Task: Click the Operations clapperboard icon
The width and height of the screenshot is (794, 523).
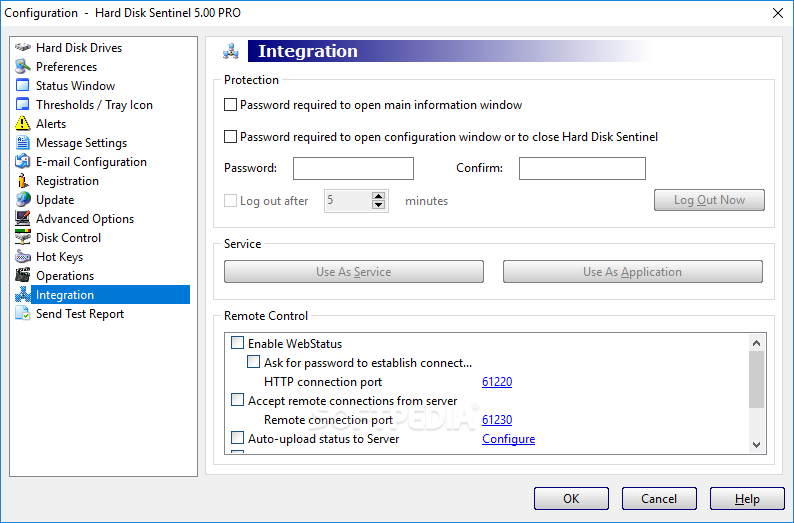Action: (23, 275)
